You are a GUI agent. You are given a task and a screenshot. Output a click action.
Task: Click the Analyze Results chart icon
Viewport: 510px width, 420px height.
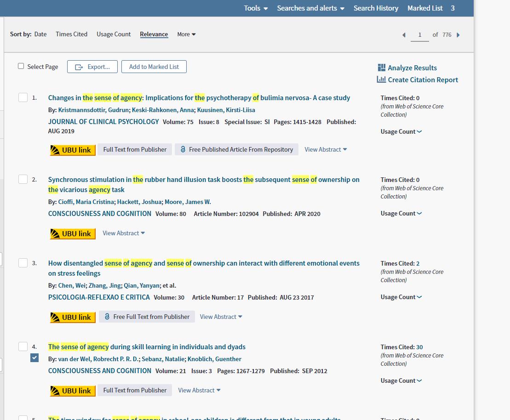(x=382, y=68)
